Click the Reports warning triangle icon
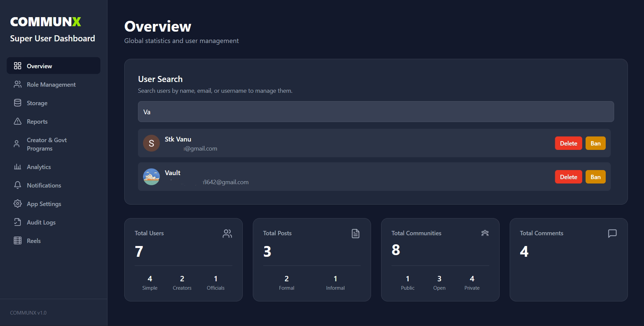This screenshot has width=644, height=326. point(18,121)
